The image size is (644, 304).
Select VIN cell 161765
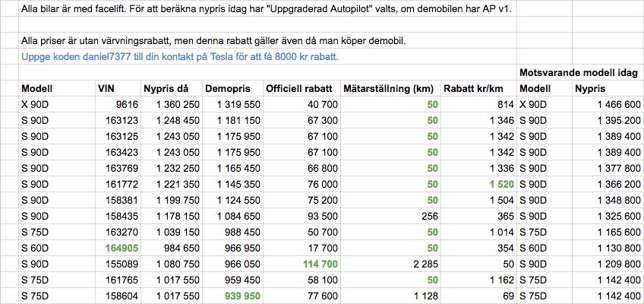(x=118, y=280)
